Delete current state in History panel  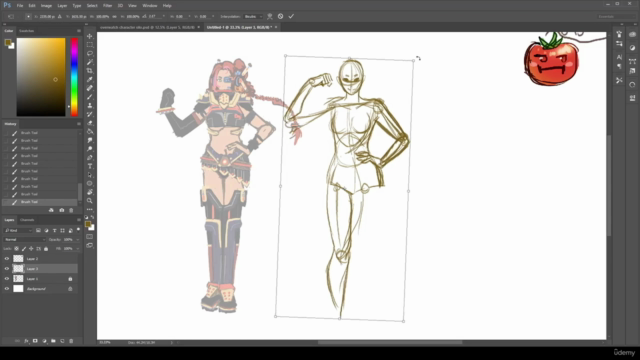(71, 210)
